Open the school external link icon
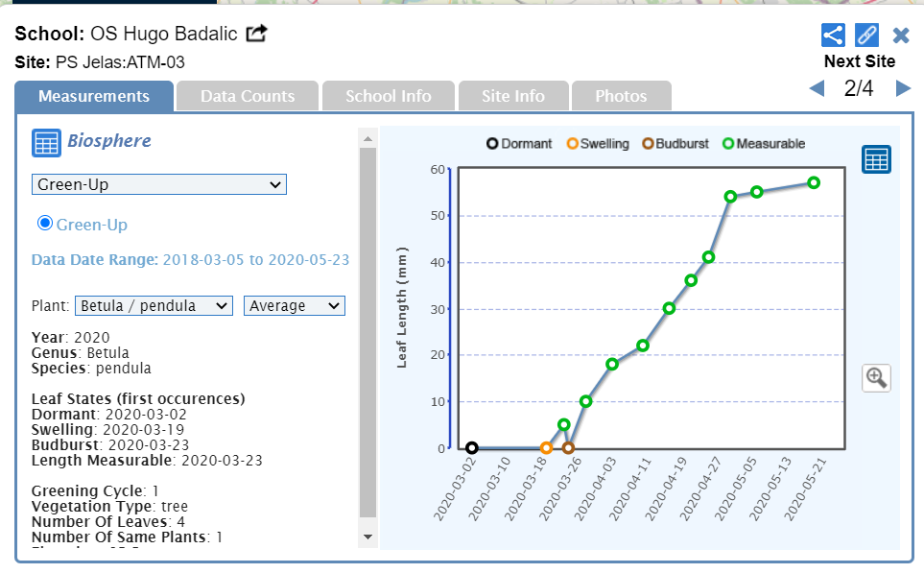The height and width of the screenshot is (573, 924). (256, 34)
